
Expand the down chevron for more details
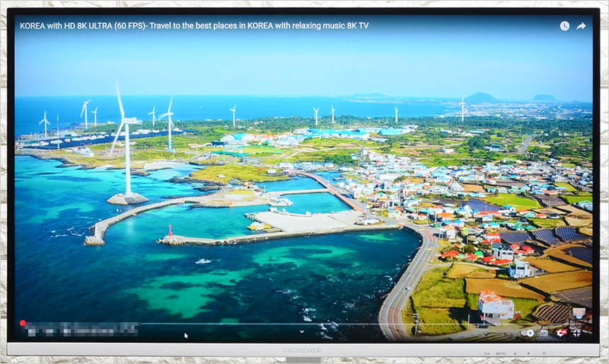[302, 331]
